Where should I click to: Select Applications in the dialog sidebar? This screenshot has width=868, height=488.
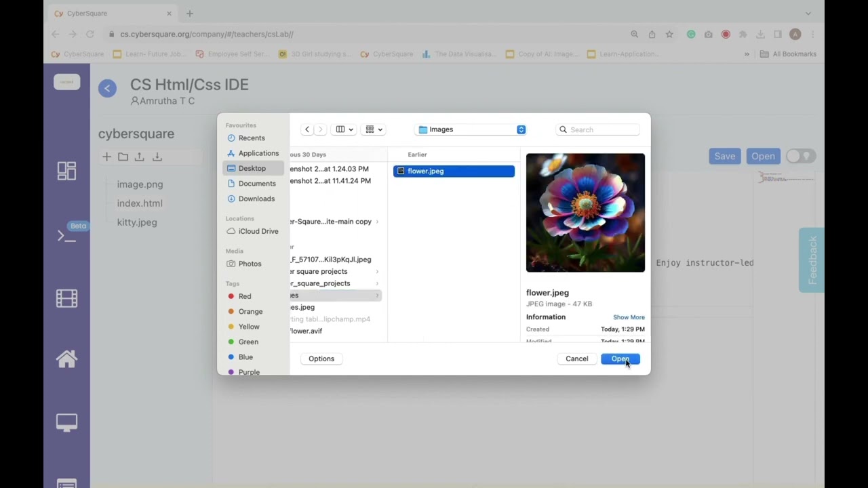(252, 153)
